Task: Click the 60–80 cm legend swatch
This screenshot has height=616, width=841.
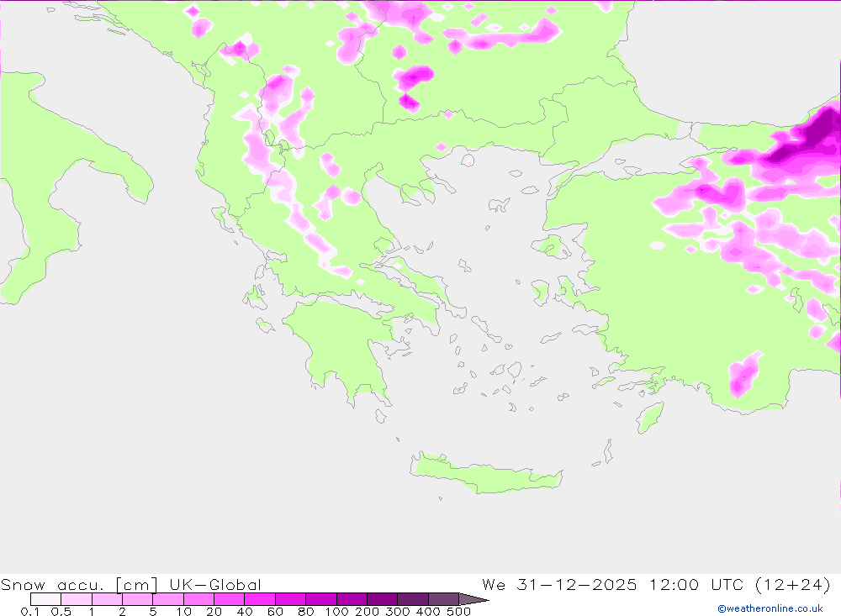Action: 291,599
